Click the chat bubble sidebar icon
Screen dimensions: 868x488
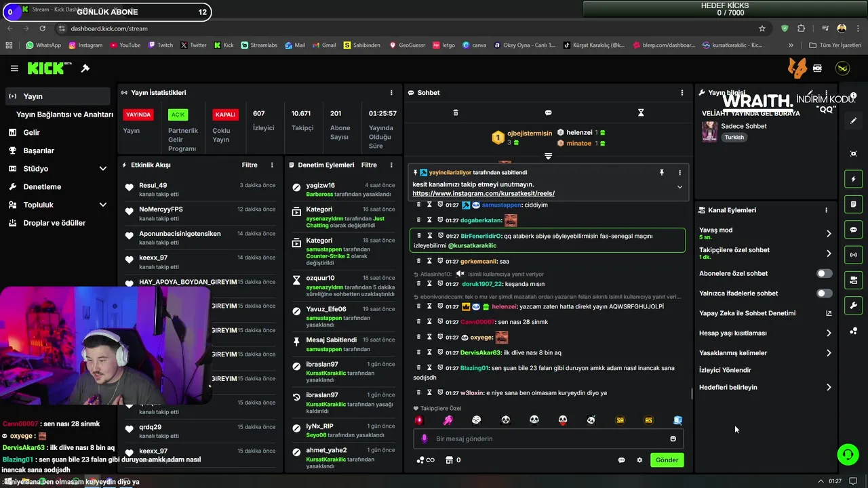pos(854,230)
